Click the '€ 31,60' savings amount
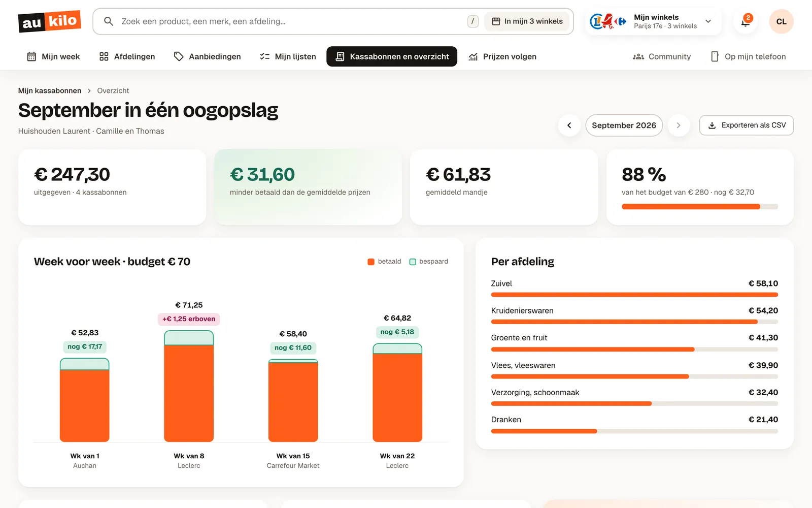 tap(262, 174)
